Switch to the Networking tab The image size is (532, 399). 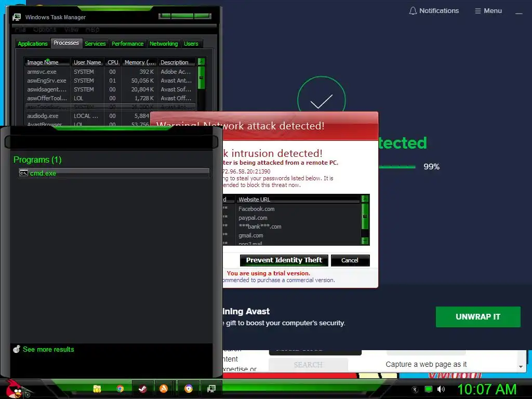(x=164, y=44)
